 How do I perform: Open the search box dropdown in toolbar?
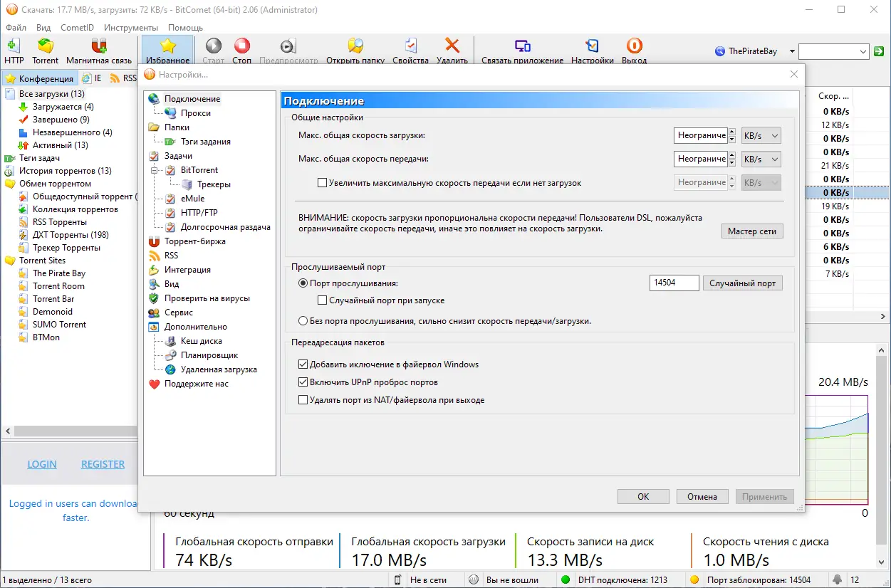coord(863,51)
